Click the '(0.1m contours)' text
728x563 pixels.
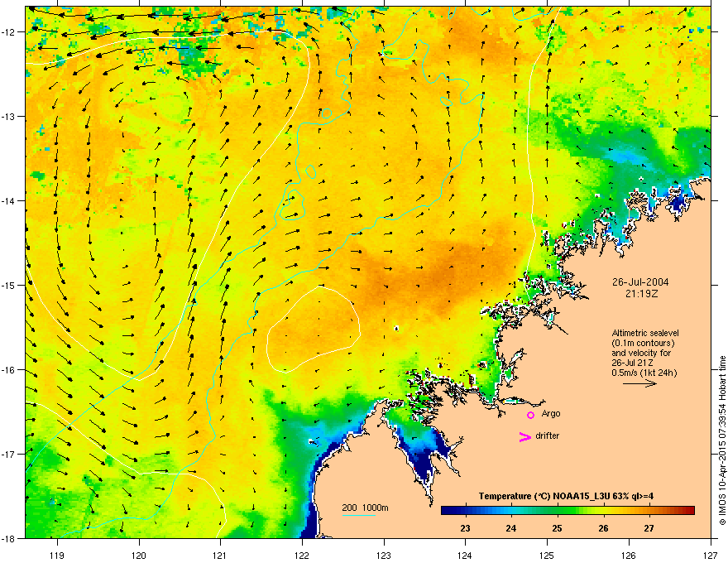click(x=643, y=343)
